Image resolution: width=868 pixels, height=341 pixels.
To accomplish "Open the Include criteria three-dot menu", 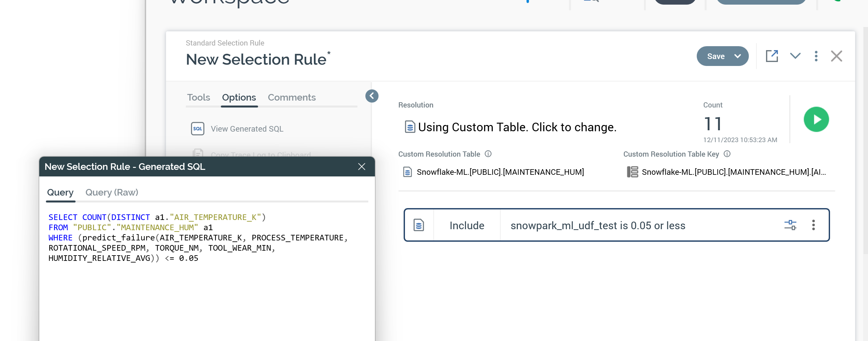I will coord(813,225).
